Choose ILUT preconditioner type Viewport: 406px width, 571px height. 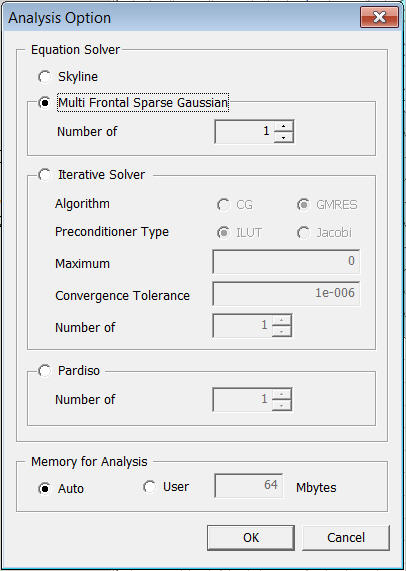(223, 232)
